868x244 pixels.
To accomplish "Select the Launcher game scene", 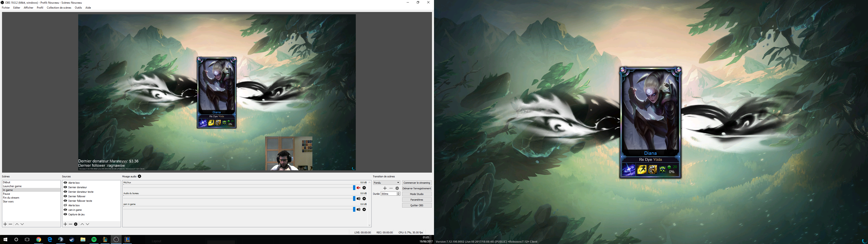I will (x=31, y=186).
